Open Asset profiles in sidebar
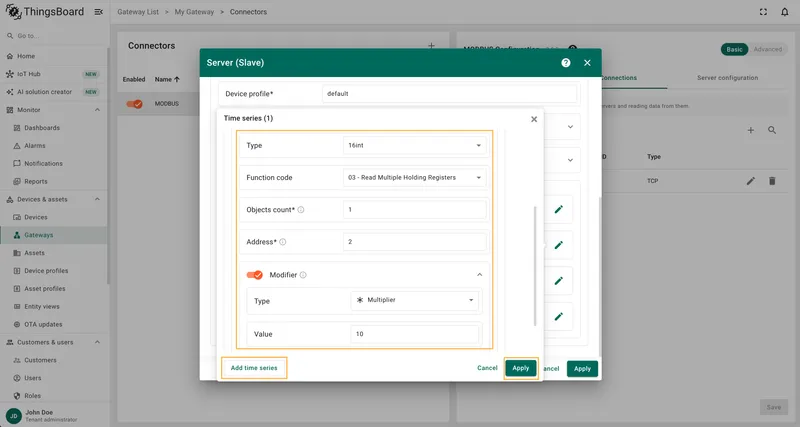Screen dimensions: 800x427 [54, 288]
